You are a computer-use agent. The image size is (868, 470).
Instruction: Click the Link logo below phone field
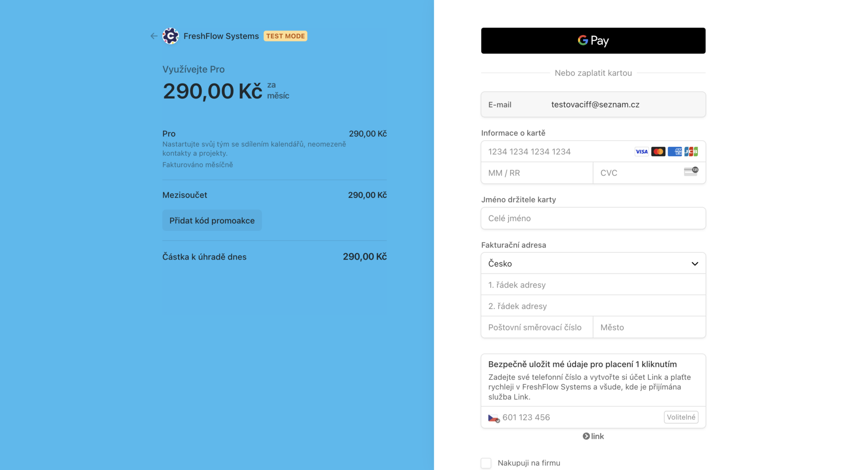coord(593,436)
